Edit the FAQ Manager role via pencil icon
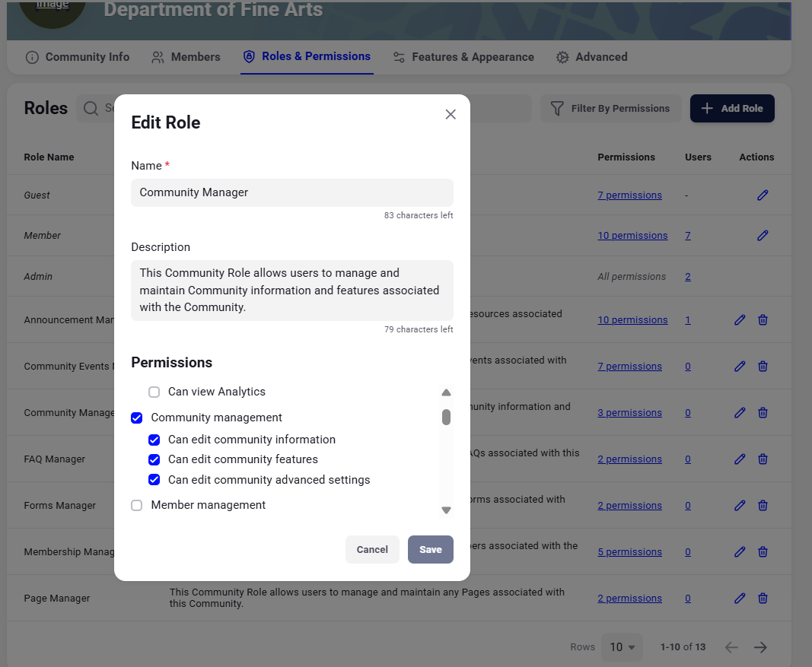The width and height of the screenshot is (812, 667). pyautogui.click(x=740, y=459)
